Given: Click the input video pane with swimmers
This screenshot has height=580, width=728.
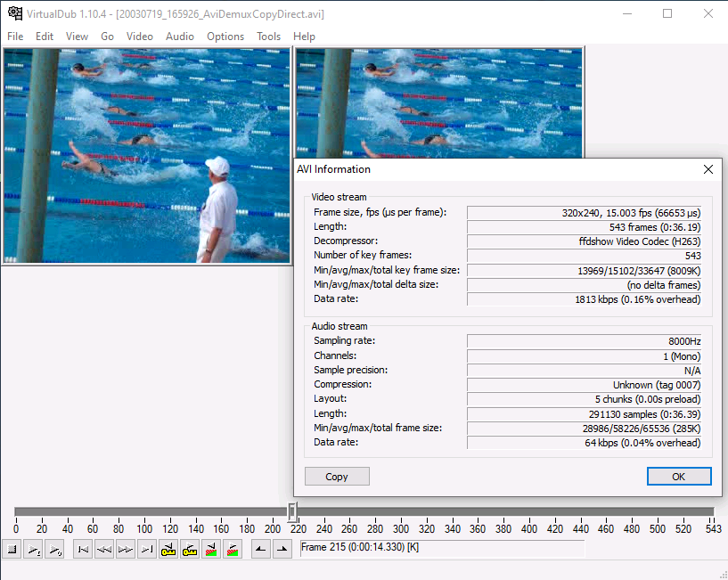Looking at the screenshot, I should click(x=147, y=156).
